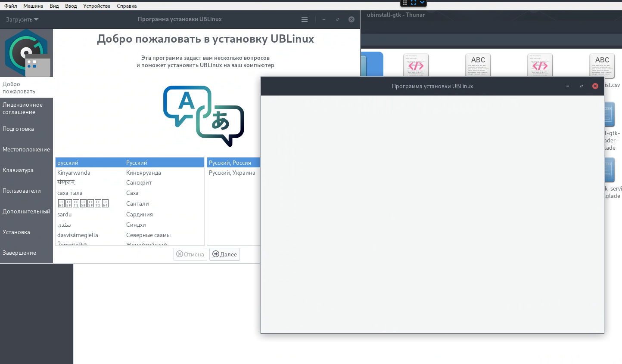Select Лицензионное соглашение step in sidebar
This screenshot has height=364, width=622.
[26, 108]
